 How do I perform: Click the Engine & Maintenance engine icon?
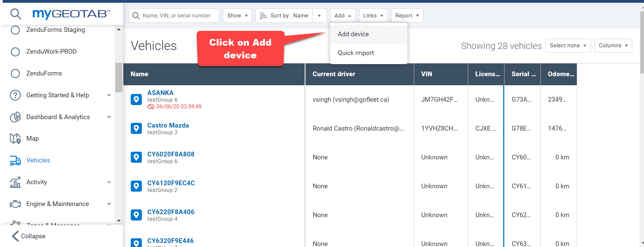(15, 204)
